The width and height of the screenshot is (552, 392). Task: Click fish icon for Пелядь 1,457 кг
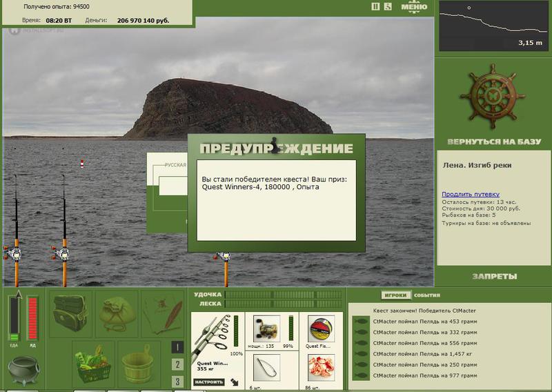pyautogui.click(x=361, y=354)
